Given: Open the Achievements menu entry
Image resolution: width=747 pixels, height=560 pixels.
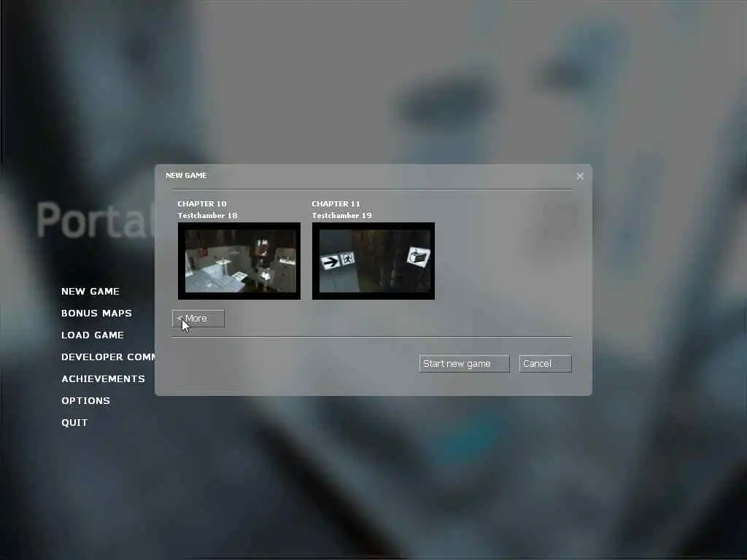Looking at the screenshot, I should (x=103, y=379).
